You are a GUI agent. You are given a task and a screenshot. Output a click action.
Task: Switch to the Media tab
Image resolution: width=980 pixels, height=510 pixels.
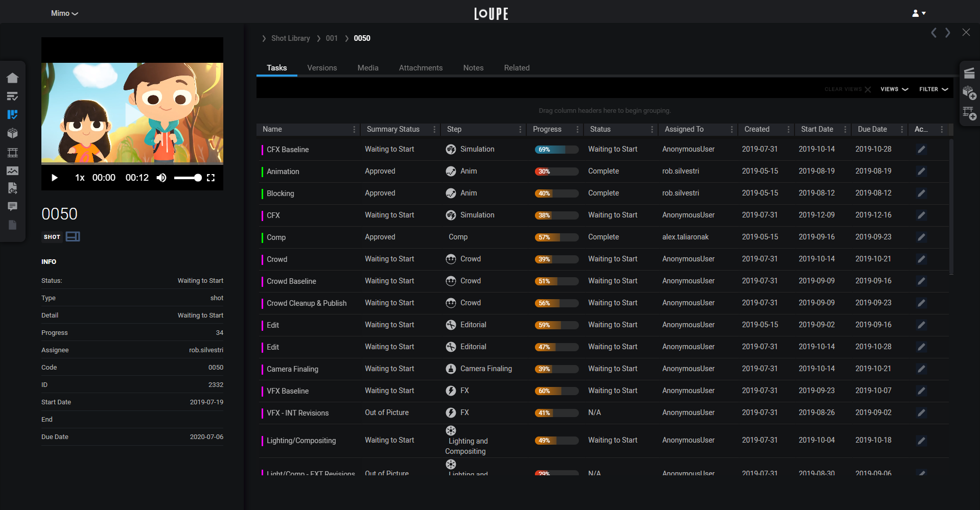[x=368, y=68]
